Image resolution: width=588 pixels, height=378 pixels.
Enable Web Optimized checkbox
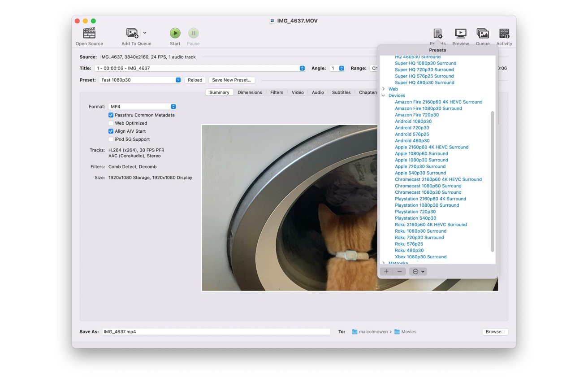pos(111,123)
